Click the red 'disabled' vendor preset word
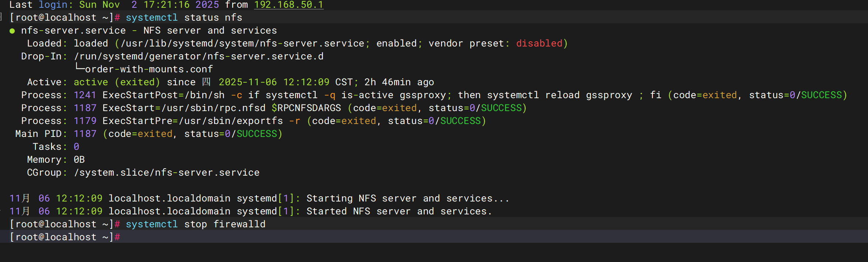 [x=539, y=44]
